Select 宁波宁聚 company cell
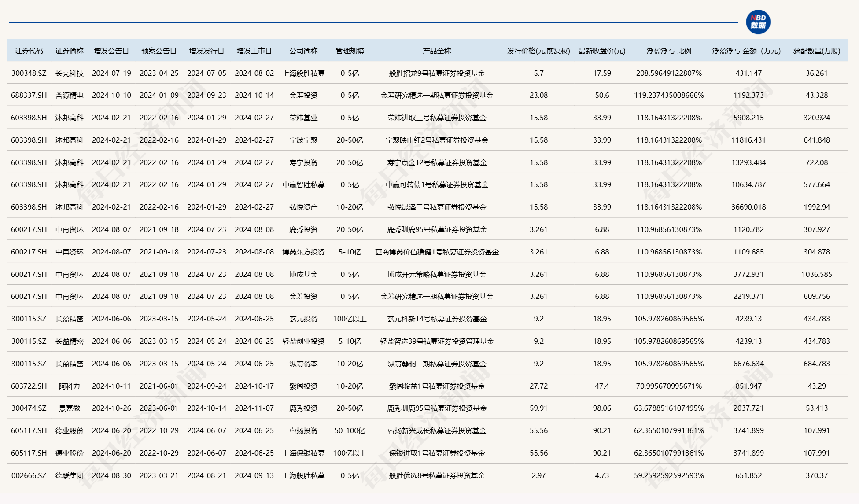 303,140
